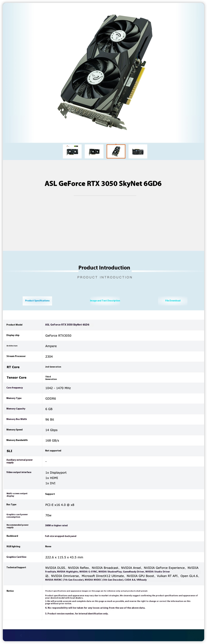Image resolution: width=207 pixels, height=644 pixels.
Task: Click the Technical Support row label
Action: [x=16, y=567]
